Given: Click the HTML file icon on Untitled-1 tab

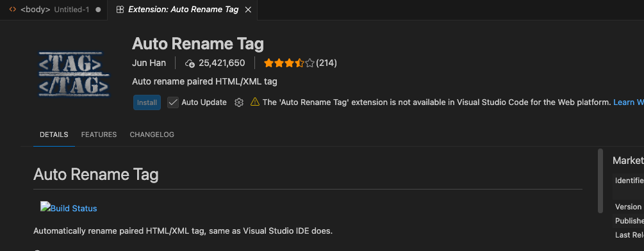Looking at the screenshot, I should point(13,10).
